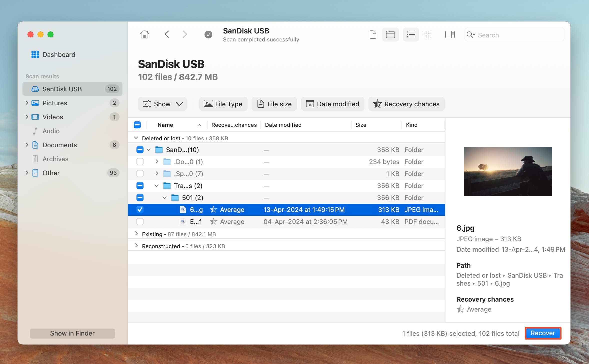This screenshot has height=364, width=589.
Task: Click the Search input field
Action: click(514, 35)
